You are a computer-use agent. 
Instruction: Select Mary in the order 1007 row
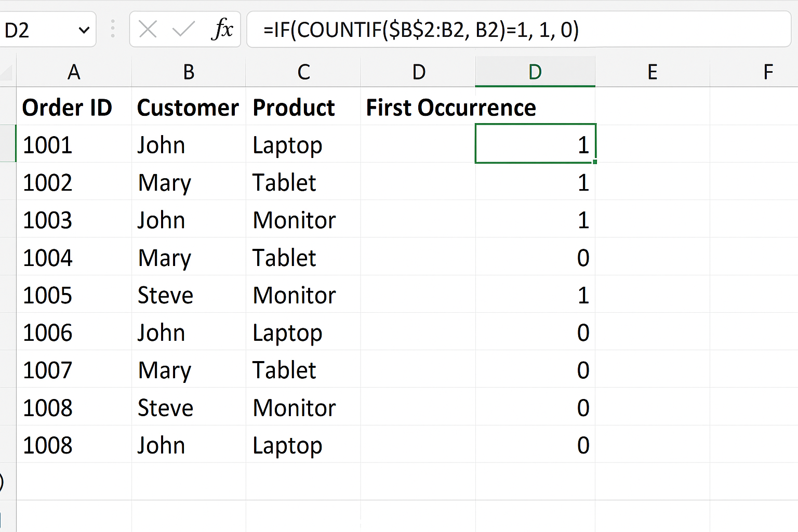(x=189, y=369)
